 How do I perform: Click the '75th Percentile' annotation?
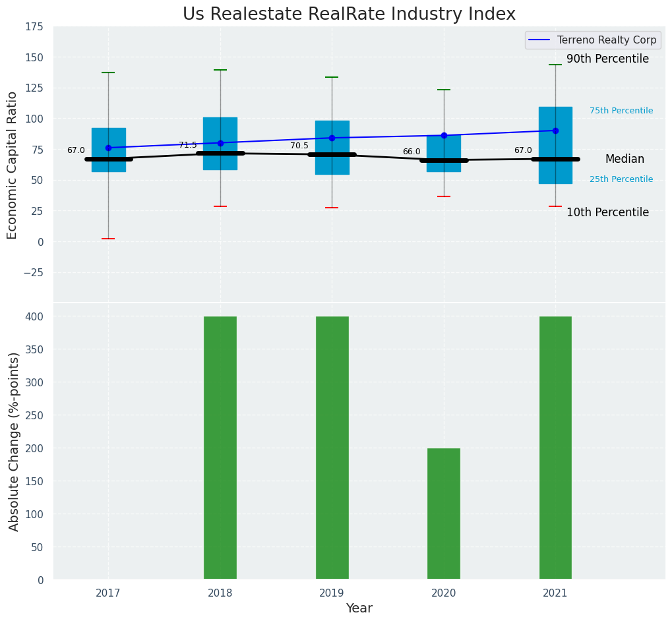click(x=621, y=111)
